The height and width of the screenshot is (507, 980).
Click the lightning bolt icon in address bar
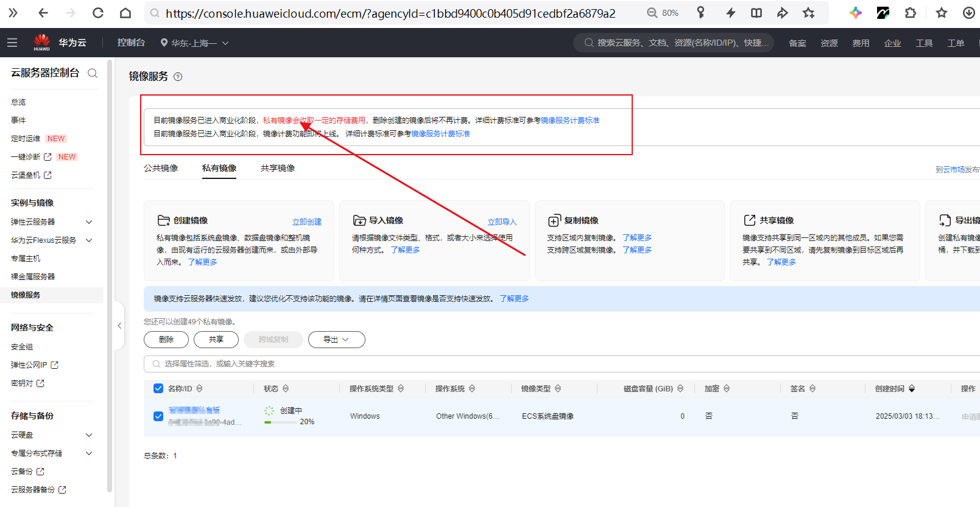click(731, 13)
